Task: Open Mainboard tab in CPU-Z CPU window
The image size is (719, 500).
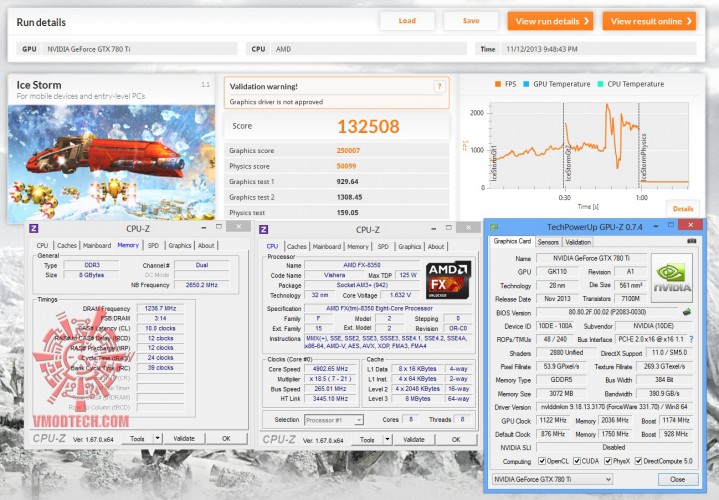Action: point(327,246)
